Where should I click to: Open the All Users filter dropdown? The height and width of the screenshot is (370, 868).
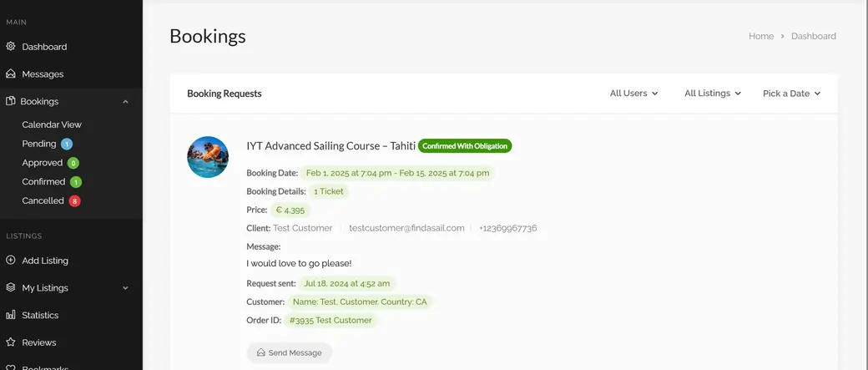[633, 94]
